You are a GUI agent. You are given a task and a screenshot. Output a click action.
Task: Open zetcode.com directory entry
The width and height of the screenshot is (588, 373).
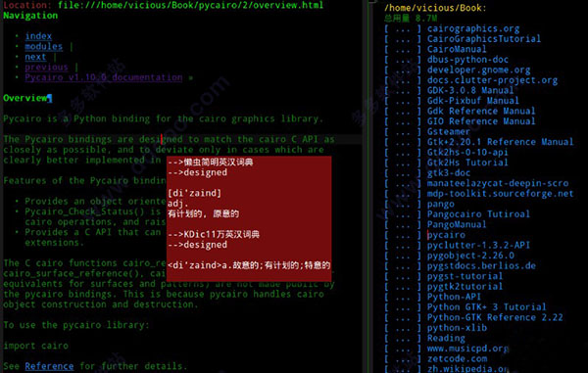[x=457, y=358]
